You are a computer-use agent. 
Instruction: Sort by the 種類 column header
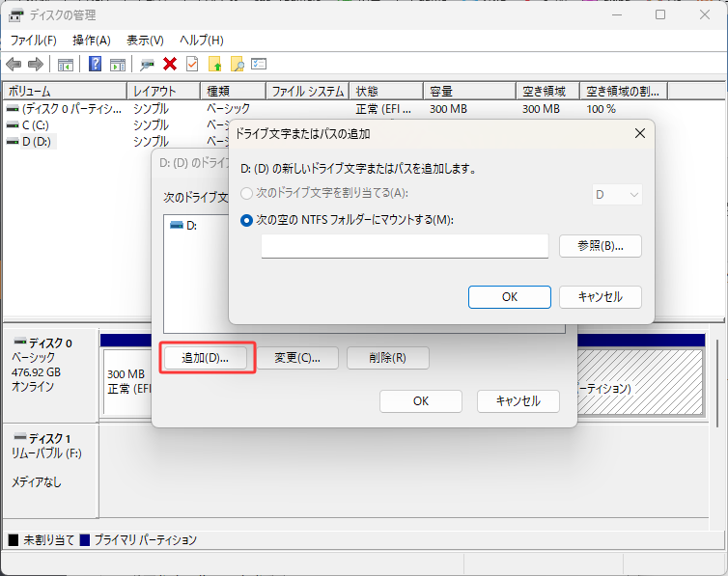point(233,92)
